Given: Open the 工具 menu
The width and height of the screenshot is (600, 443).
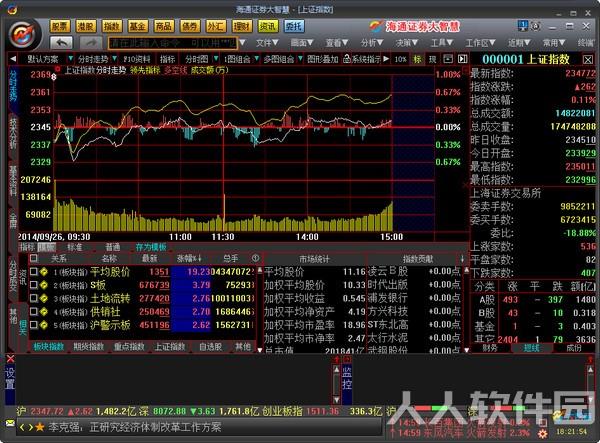Looking at the screenshot, I should [x=442, y=43].
